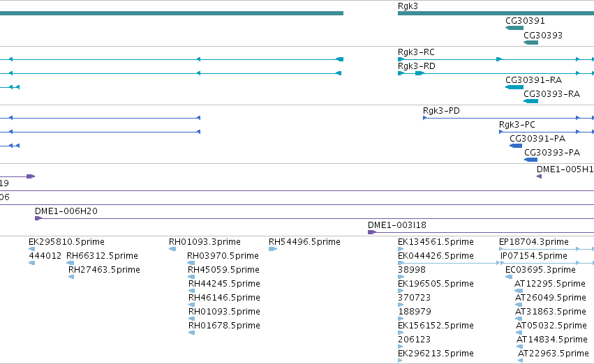Click the RH66312.5prime EST label
The width and height of the screenshot is (594, 364).
102,256
